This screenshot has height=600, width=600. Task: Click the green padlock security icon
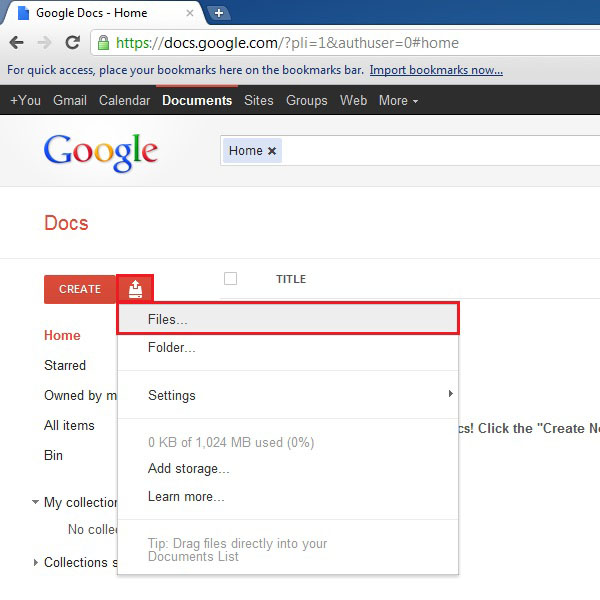tap(103, 42)
